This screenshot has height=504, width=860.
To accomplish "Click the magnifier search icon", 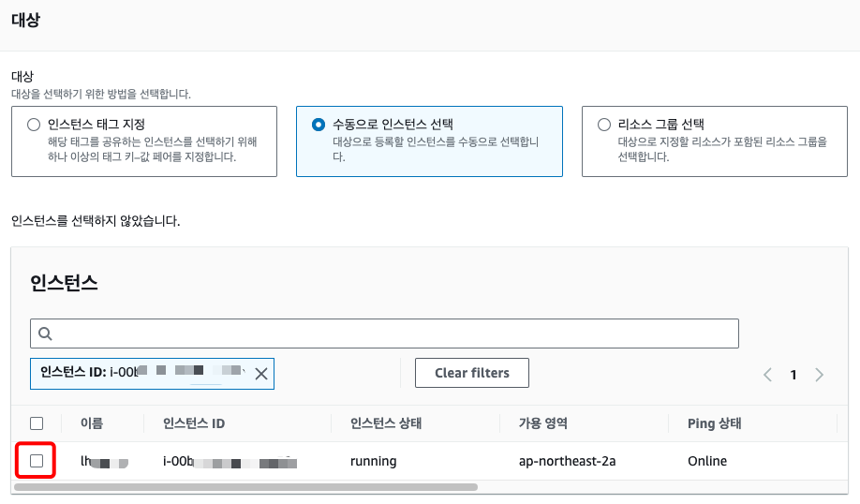I will point(45,334).
